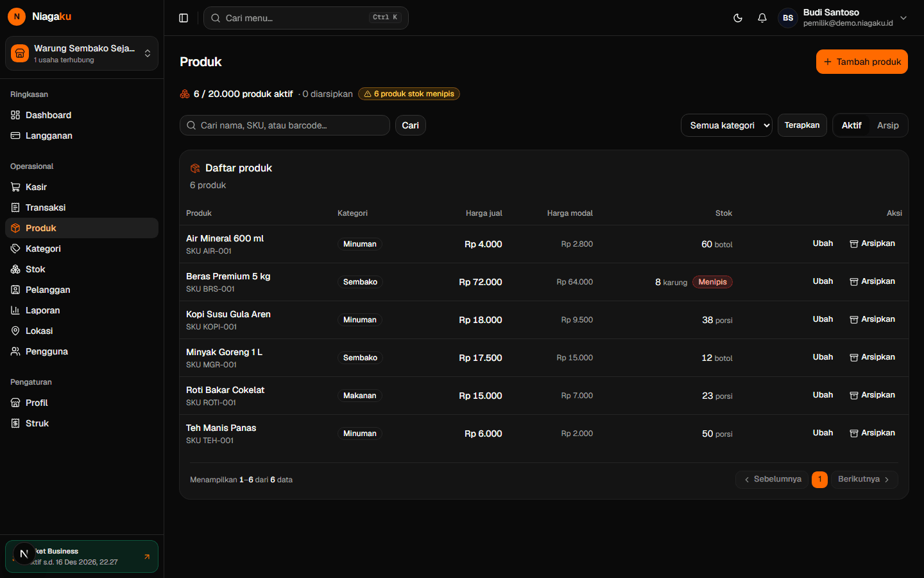This screenshot has width=924, height=578.
Task: Click Tambah produk button
Action: (x=862, y=62)
